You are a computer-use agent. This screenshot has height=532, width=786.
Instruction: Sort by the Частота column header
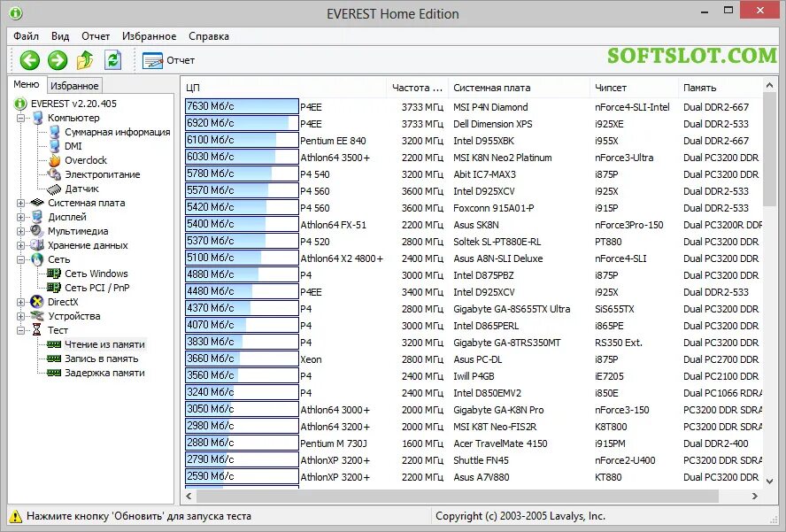(x=417, y=88)
